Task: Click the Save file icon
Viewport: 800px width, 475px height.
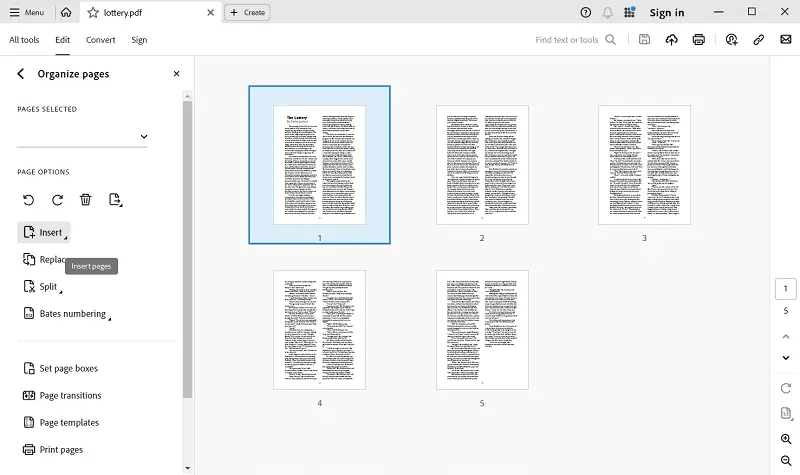Action: point(644,40)
